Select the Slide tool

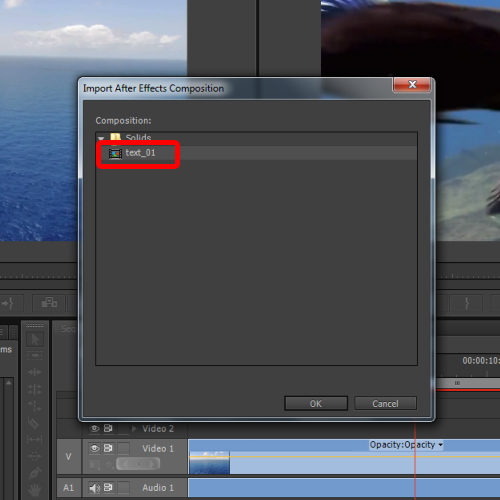point(35,455)
